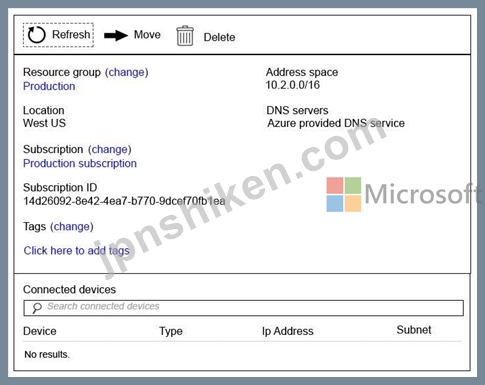The height and width of the screenshot is (385, 485).
Task: Change the subscription
Action: click(110, 149)
